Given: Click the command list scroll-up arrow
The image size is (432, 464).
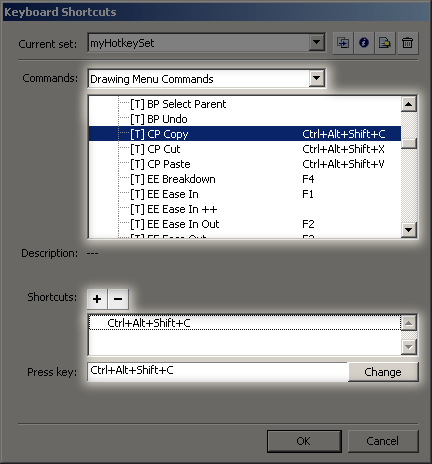Looking at the screenshot, I should [408, 104].
